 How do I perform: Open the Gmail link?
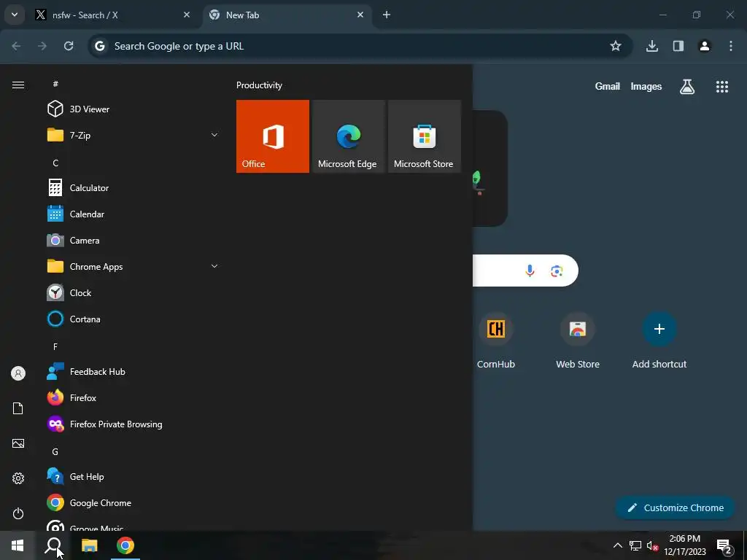pos(608,86)
